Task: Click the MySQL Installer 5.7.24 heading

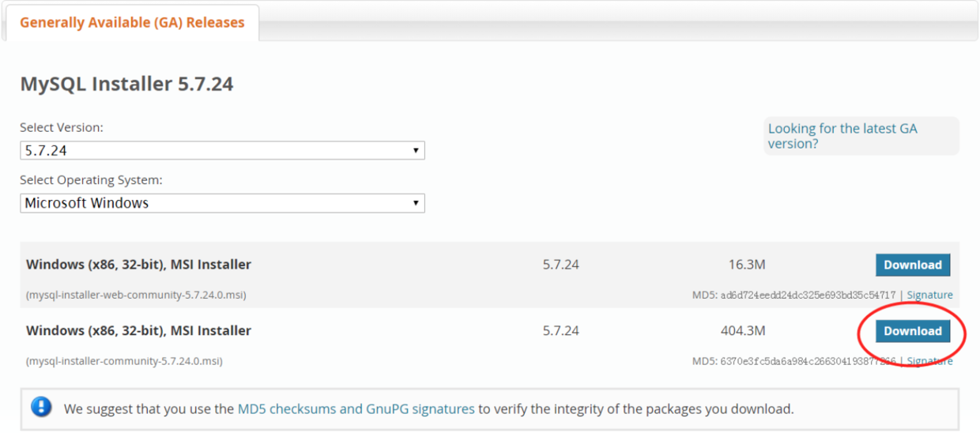Action: [x=126, y=84]
